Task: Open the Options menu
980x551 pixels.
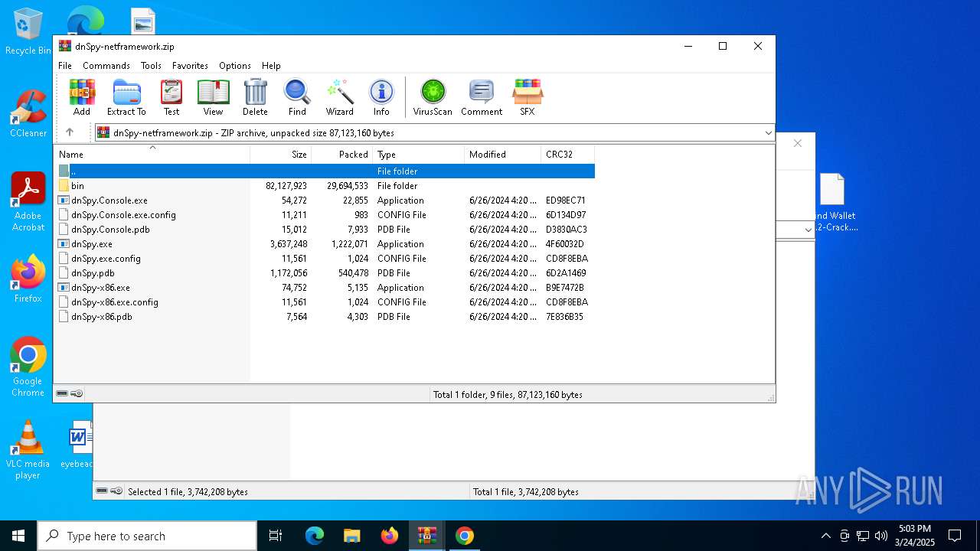Action: (235, 66)
